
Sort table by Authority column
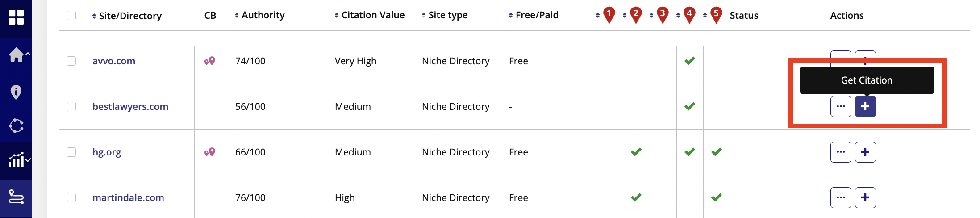(x=260, y=15)
